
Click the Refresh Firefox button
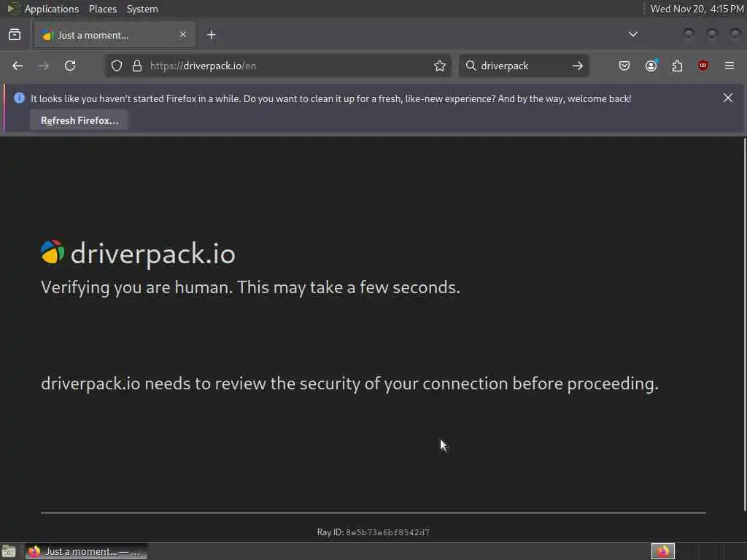[80, 120]
